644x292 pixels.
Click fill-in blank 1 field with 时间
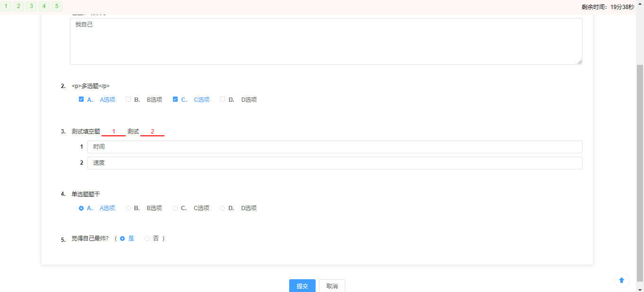[x=335, y=147]
